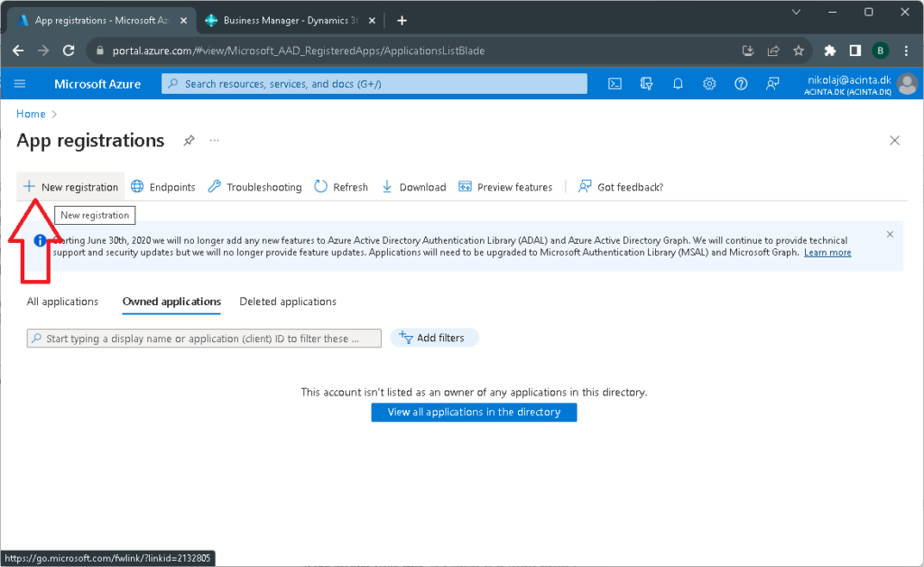Switch to the All applications tab
The width and height of the screenshot is (924, 567).
[x=61, y=302]
